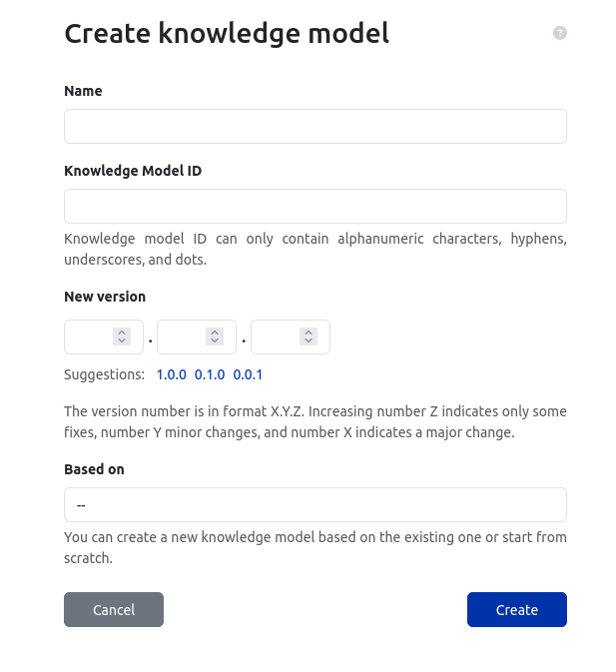Click inside the third version number field
Screen dimensions: 616x672
pos(276,337)
